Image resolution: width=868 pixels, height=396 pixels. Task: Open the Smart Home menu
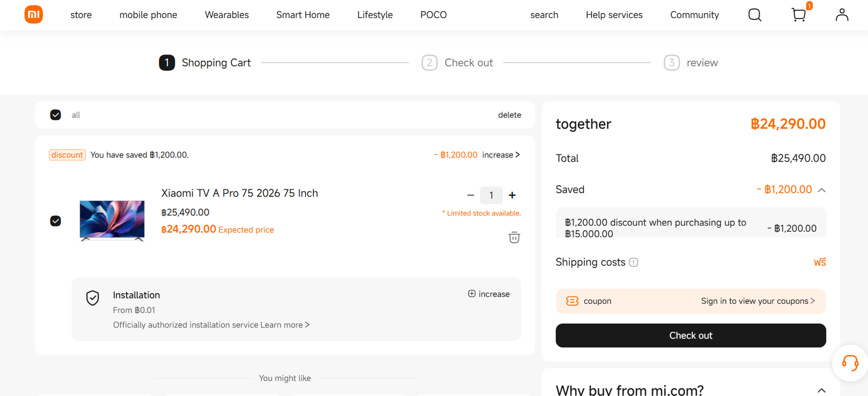click(x=303, y=15)
